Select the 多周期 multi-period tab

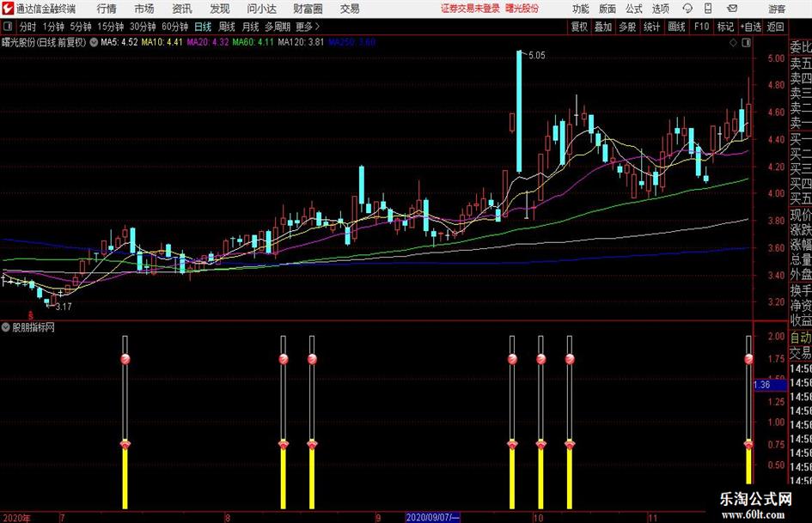pyautogui.click(x=278, y=27)
